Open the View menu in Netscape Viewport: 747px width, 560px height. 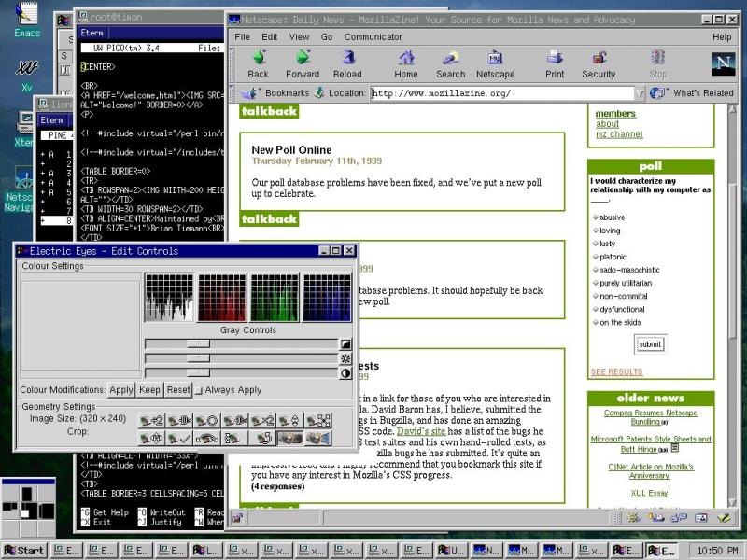(299, 37)
